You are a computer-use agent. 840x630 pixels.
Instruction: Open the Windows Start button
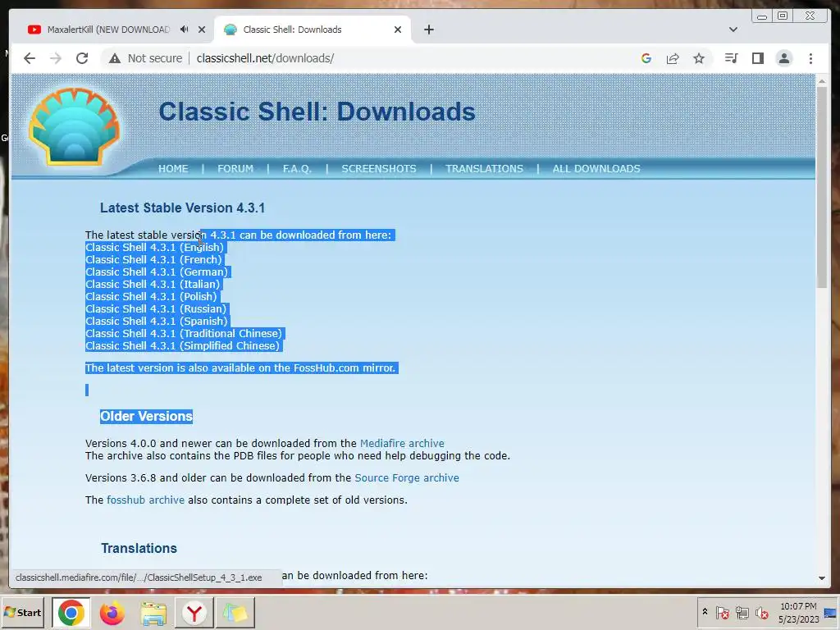tap(23, 612)
